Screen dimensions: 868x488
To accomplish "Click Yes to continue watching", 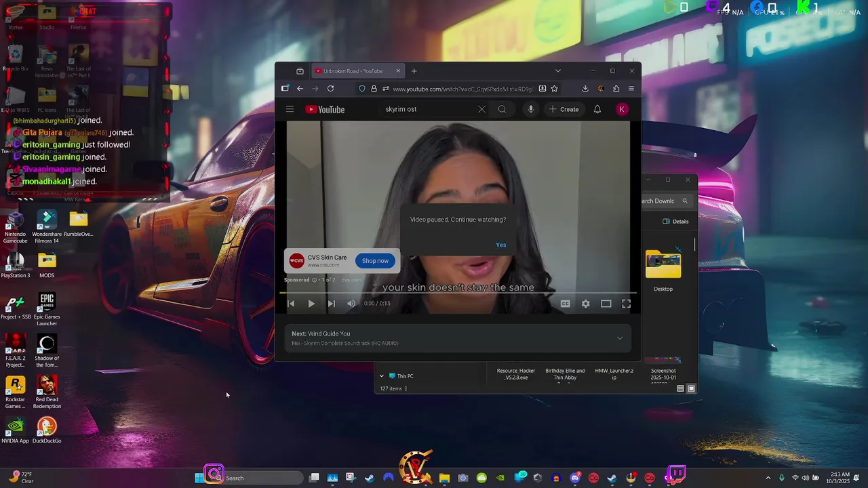I will pyautogui.click(x=500, y=245).
